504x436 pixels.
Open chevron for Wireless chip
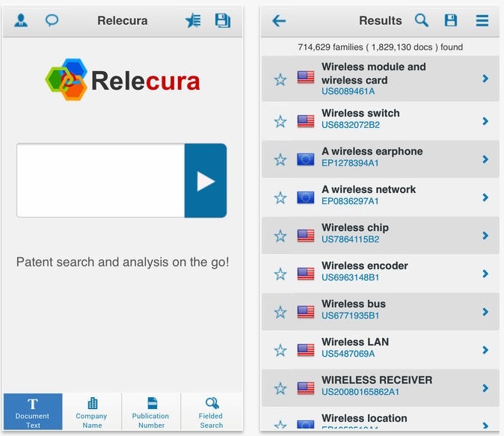tap(485, 236)
